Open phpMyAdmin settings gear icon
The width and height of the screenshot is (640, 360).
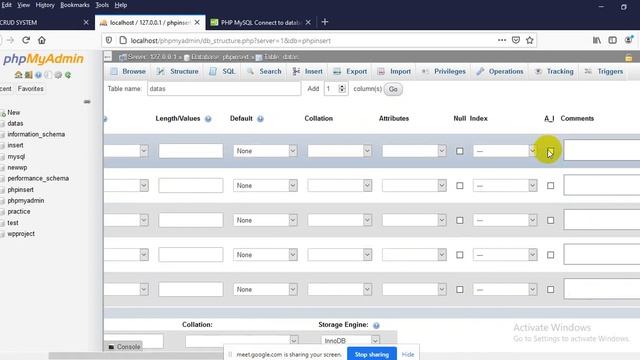pyautogui.click(x=58, y=75)
